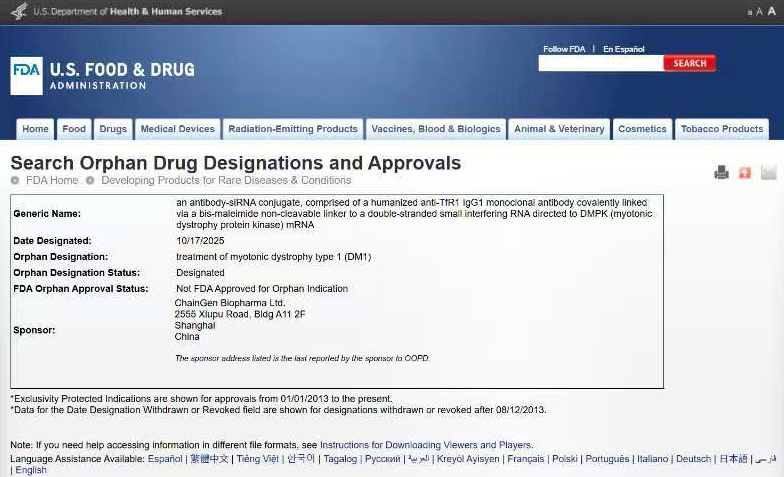Image resolution: width=784 pixels, height=477 pixels.
Task: Click the print page icon
Action: (721, 173)
